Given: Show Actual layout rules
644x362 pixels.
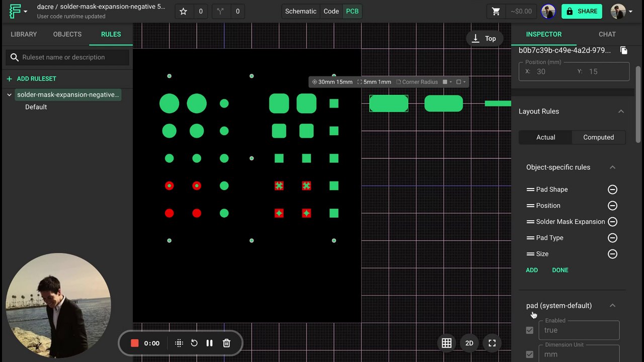Looking at the screenshot, I should (545, 137).
